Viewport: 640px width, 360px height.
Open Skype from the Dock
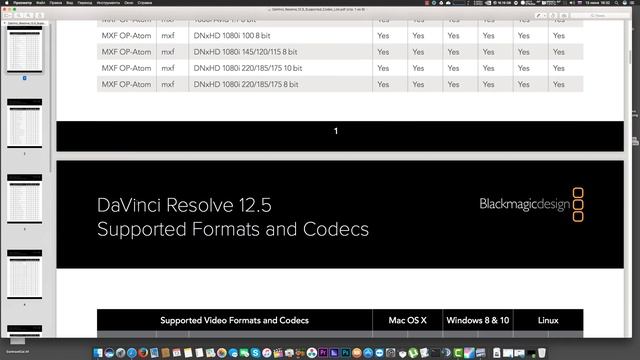pyautogui.click(x=256, y=353)
